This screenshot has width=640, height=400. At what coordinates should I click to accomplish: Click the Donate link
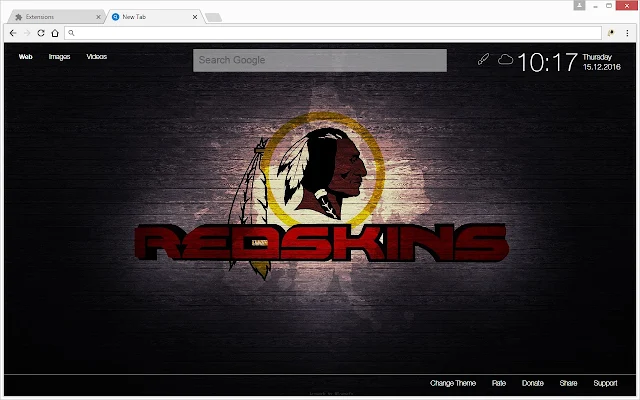point(533,383)
